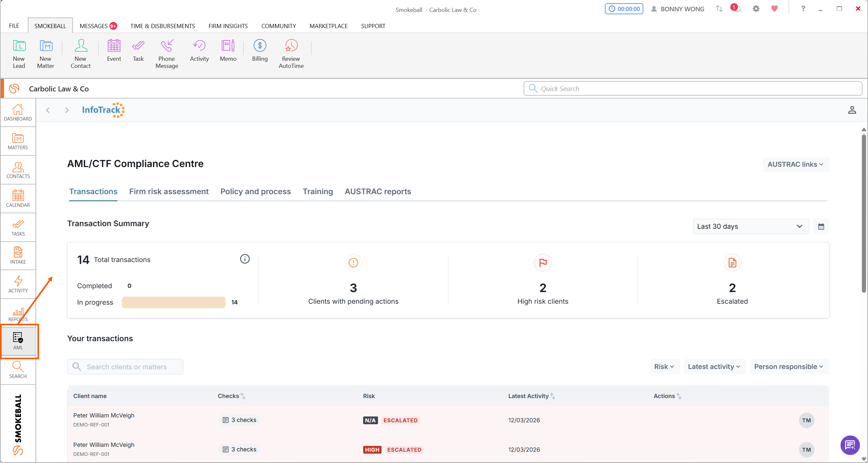
Task: Expand the AUSTRAC links dropdown
Action: [795, 164]
